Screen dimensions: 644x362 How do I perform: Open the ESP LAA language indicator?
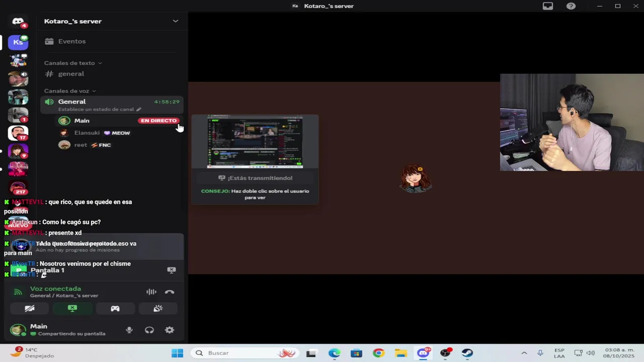click(x=559, y=353)
